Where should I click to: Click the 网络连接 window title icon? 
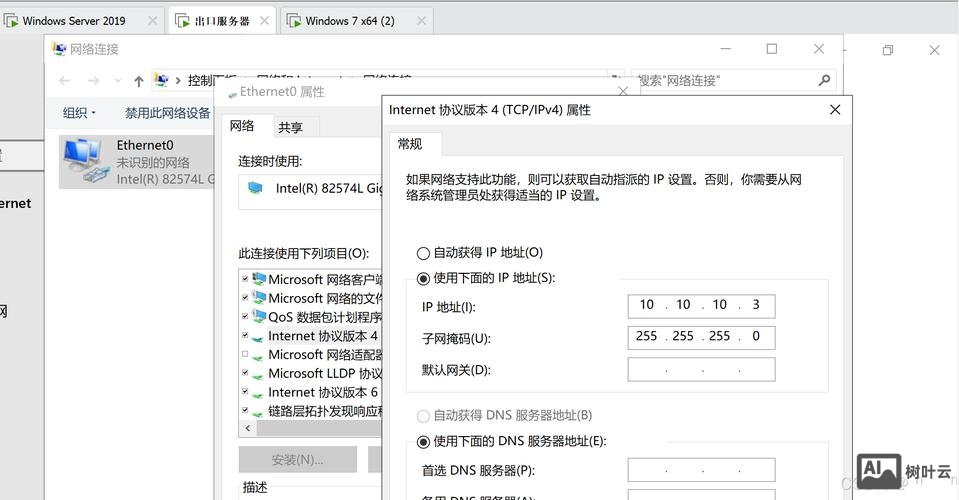[x=59, y=49]
